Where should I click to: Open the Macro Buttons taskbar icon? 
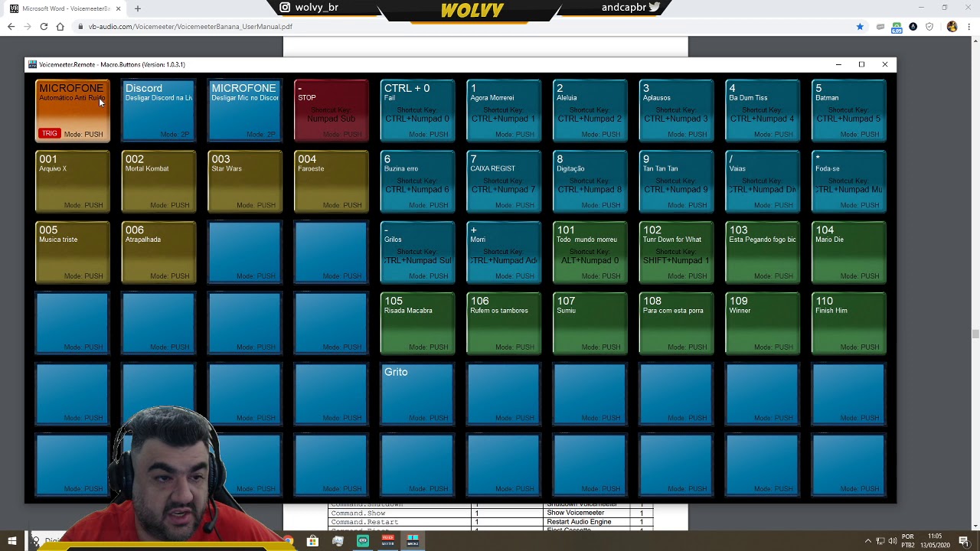413,541
